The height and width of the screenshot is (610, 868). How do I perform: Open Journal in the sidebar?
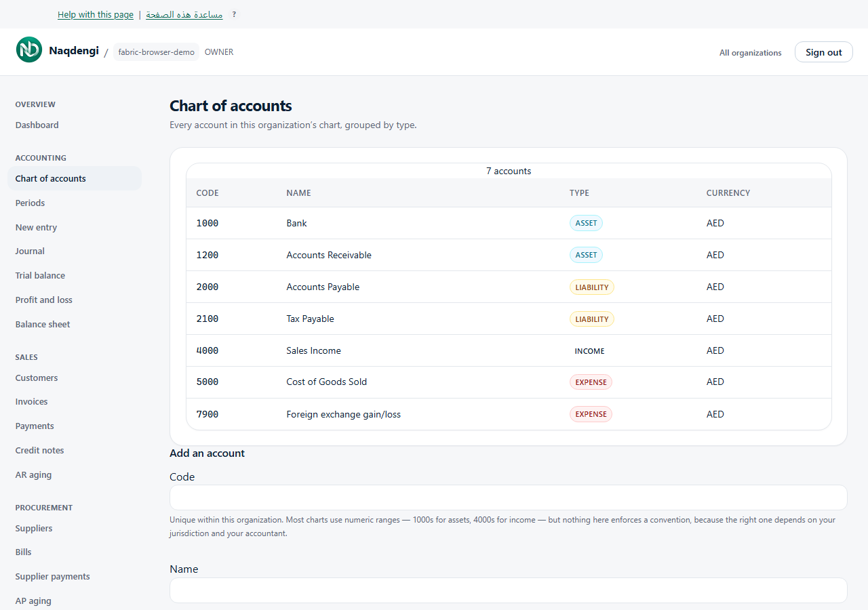31,251
